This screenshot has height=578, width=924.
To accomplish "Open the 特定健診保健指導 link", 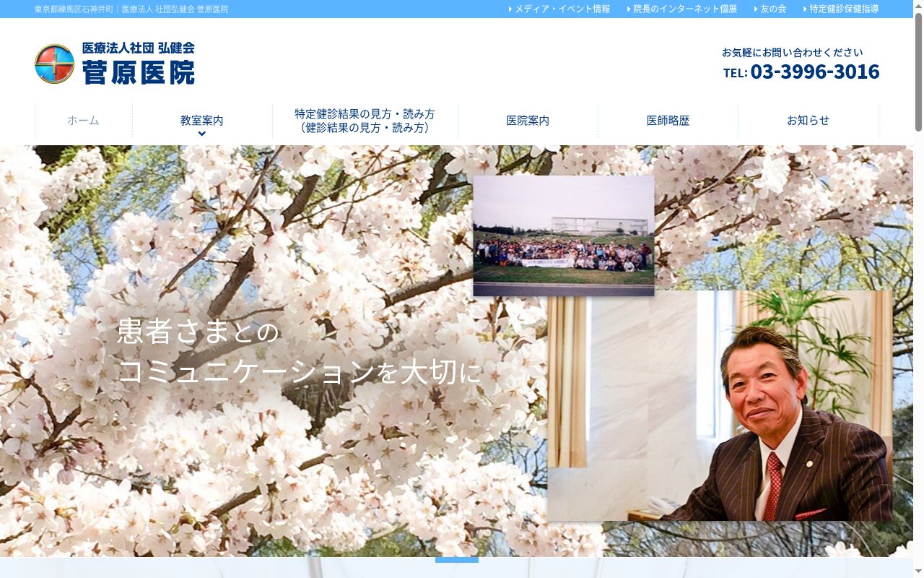I will click(841, 9).
